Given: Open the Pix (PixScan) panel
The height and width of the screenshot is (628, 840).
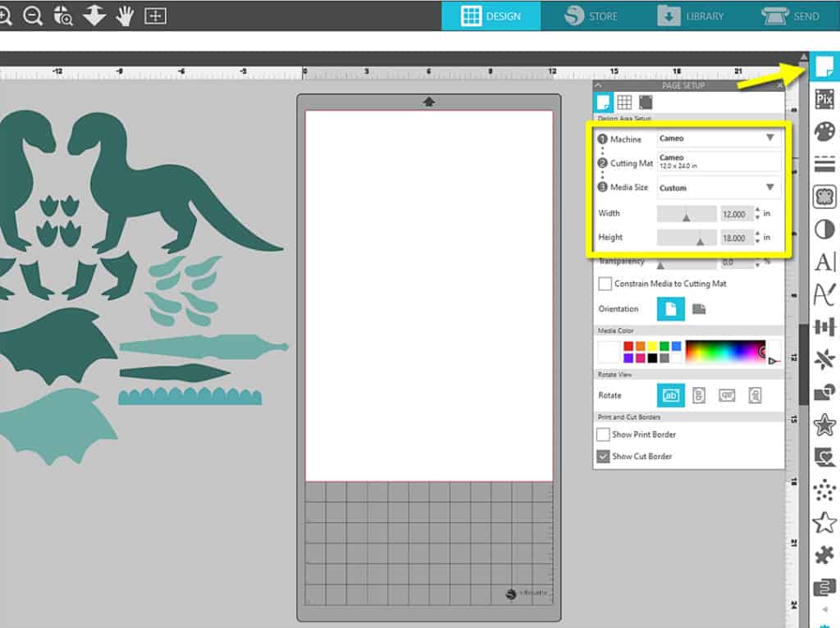Looking at the screenshot, I should point(824,100).
